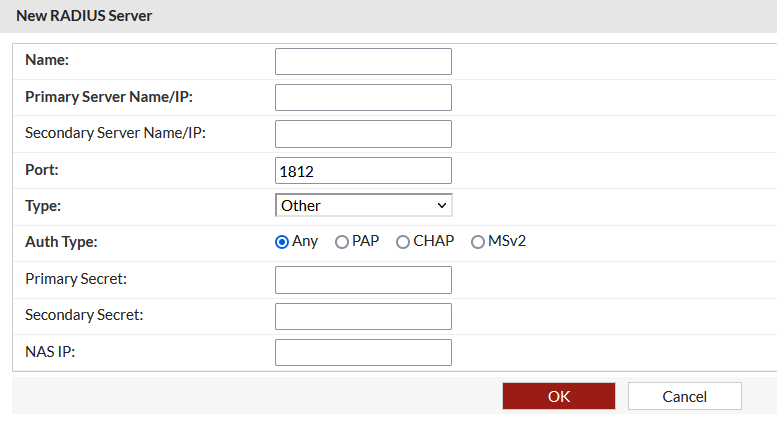Screen dimensions: 777x426
Task: Focus the Primary Server Name/IP text box
Action: coord(363,98)
